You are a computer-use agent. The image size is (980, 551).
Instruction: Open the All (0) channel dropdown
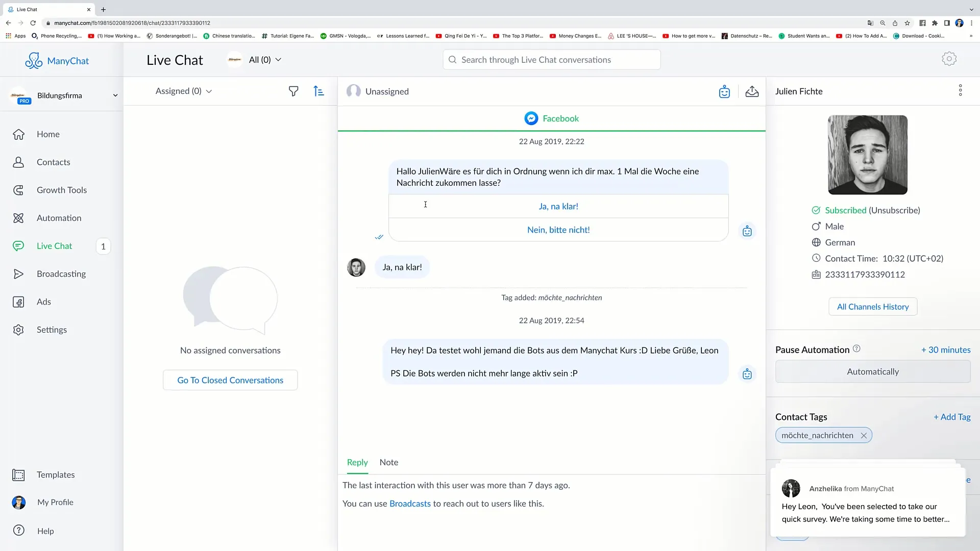[x=264, y=60]
